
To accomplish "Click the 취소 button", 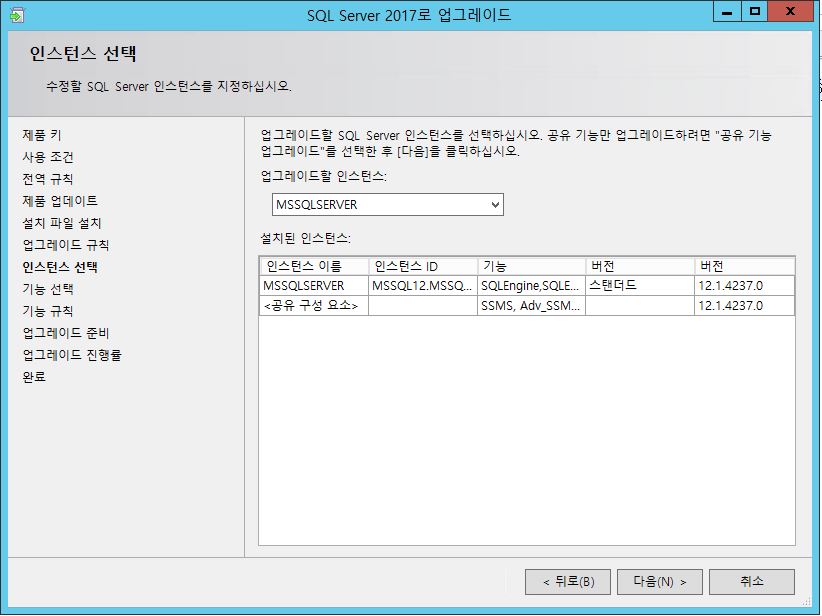I will click(x=752, y=581).
